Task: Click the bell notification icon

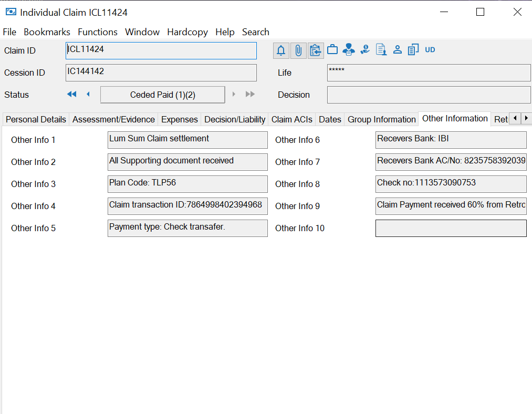Action: pyautogui.click(x=281, y=50)
